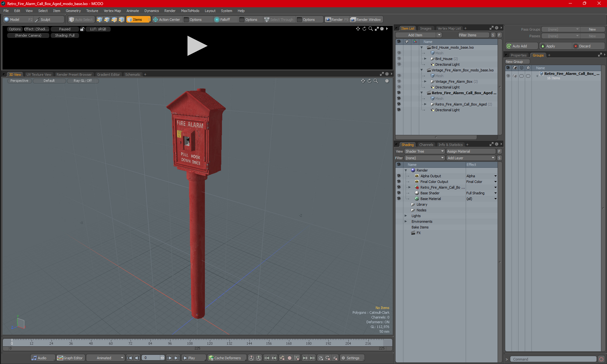The height and width of the screenshot is (364, 607).
Task: Toggle Ray GL off/on indicator
Action: click(84, 80)
